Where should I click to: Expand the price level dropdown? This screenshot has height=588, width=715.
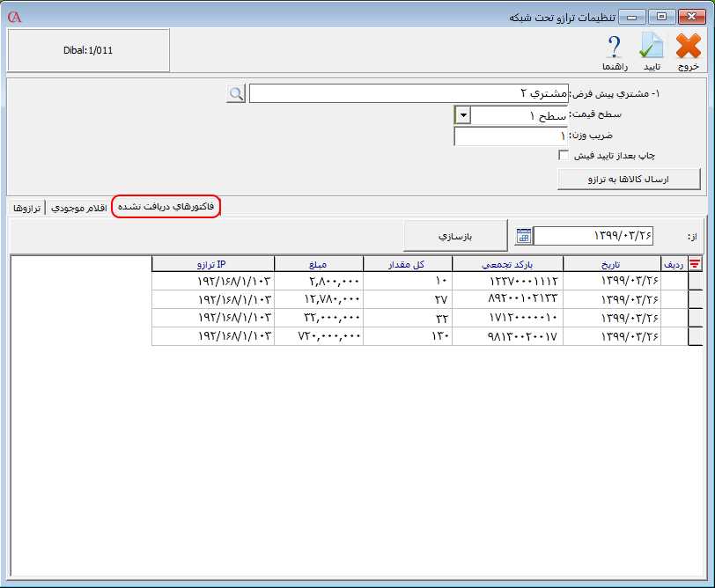(x=463, y=115)
